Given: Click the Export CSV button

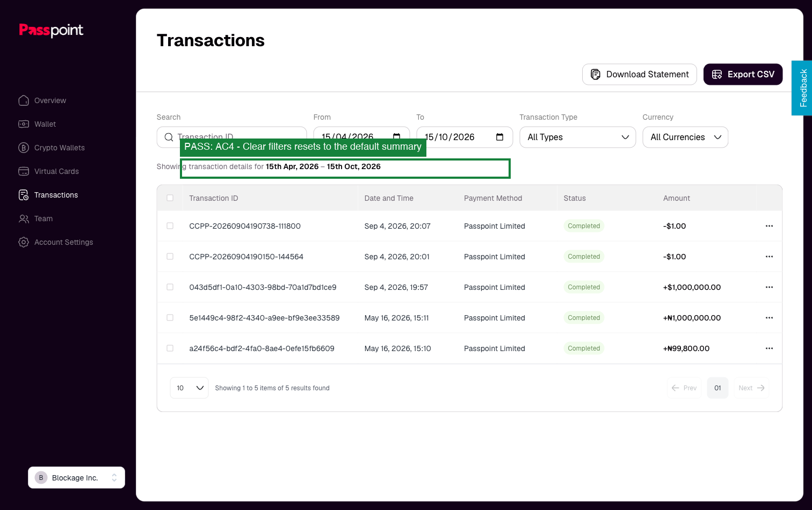Looking at the screenshot, I should pos(743,75).
